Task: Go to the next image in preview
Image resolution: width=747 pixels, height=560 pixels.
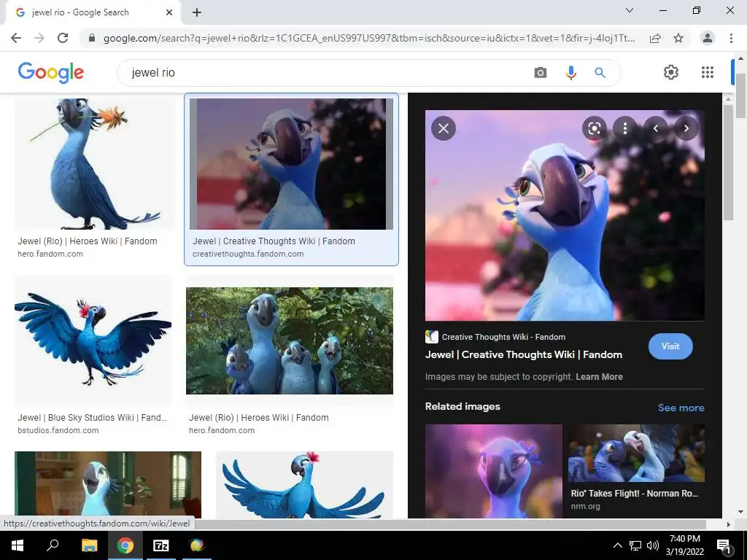Action: (x=686, y=128)
